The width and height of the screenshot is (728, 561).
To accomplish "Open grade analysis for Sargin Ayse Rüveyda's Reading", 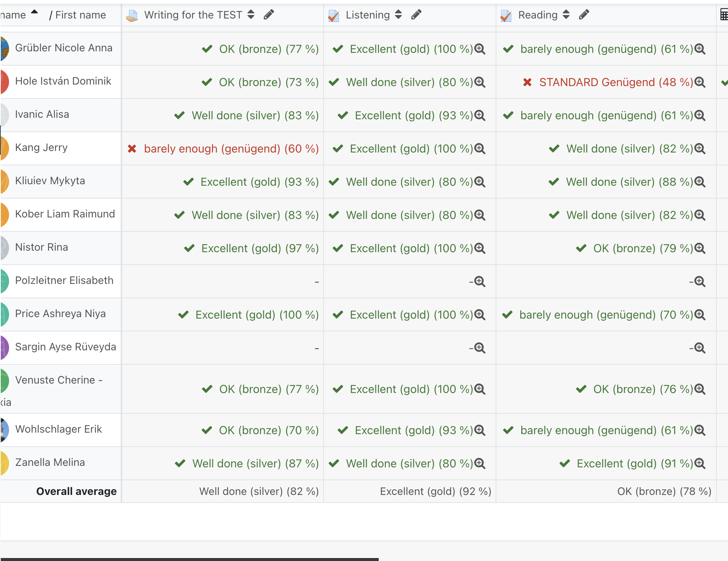I will 700,348.
